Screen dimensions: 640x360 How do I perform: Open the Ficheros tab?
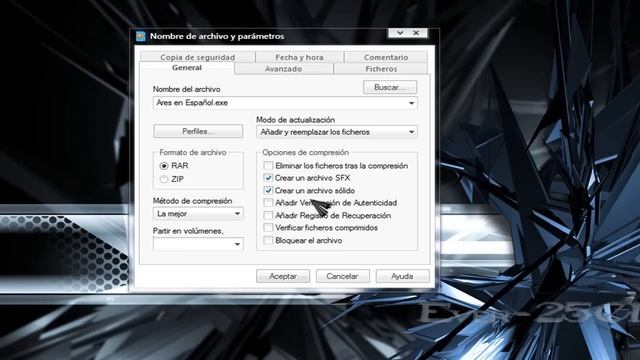(381, 69)
